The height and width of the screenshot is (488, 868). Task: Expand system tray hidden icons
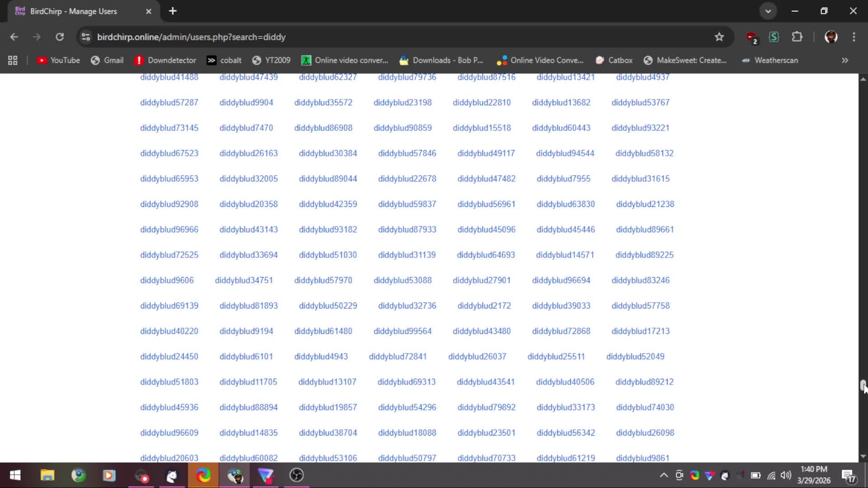pyautogui.click(x=664, y=475)
